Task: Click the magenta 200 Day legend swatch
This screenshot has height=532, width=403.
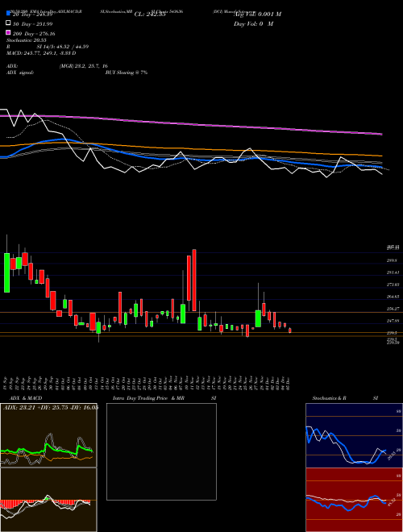Action: click(9, 33)
